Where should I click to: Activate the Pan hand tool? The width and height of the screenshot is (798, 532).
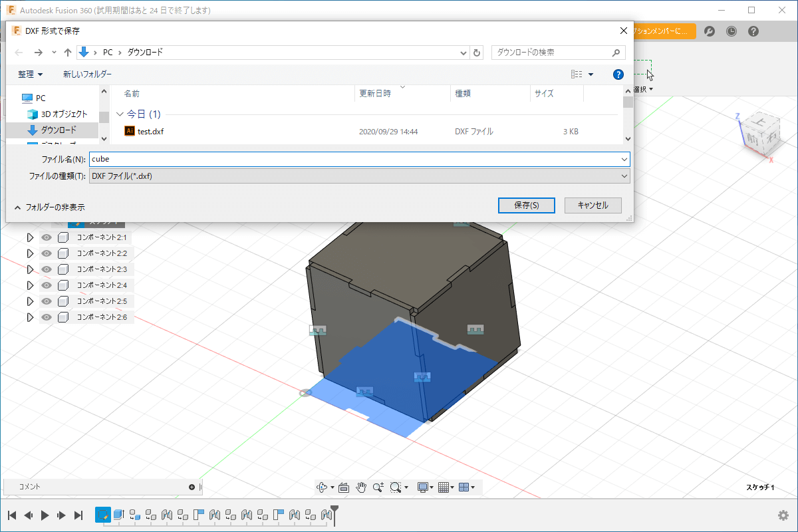pyautogui.click(x=361, y=487)
